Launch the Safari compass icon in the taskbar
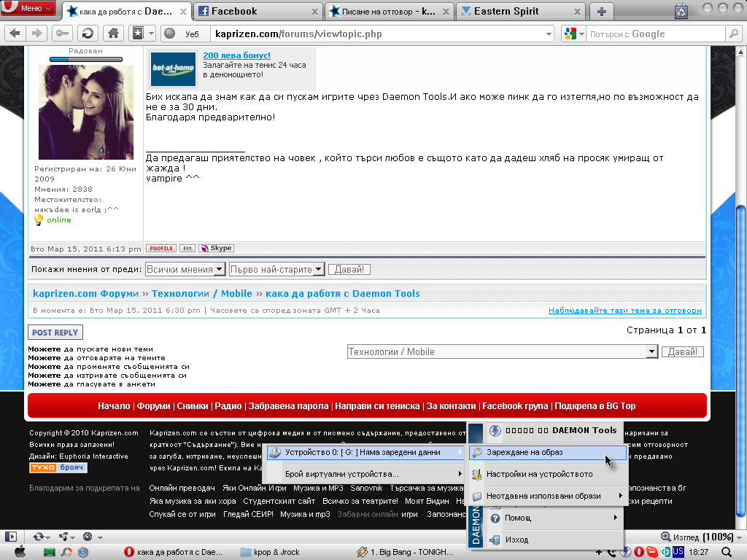 click(83, 552)
